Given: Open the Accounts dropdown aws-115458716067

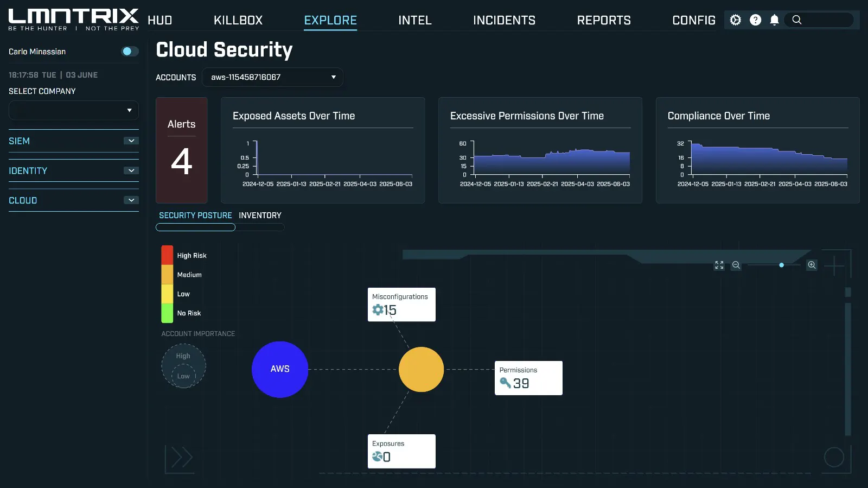Looking at the screenshot, I should click(272, 77).
